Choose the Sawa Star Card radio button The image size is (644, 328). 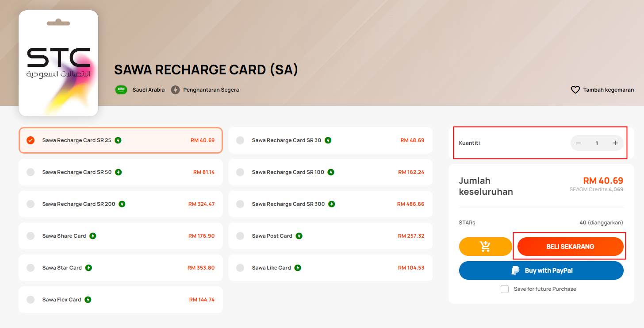pos(31,268)
